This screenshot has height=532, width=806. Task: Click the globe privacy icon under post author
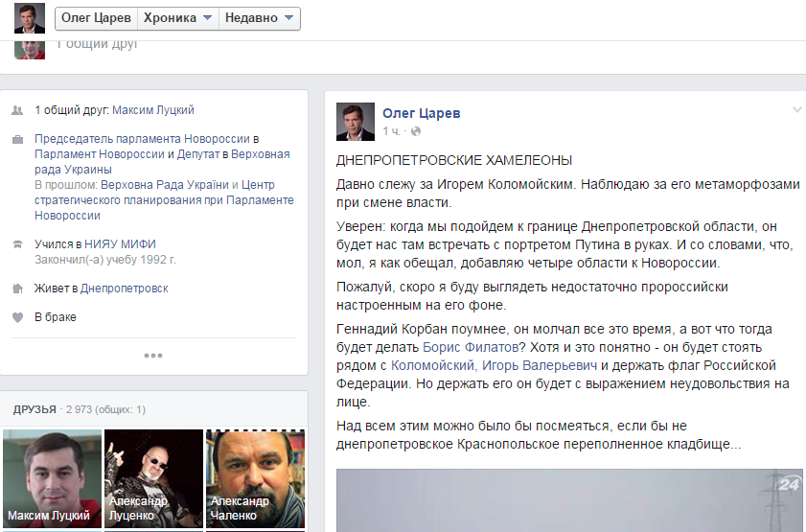pyautogui.click(x=416, y=131)
